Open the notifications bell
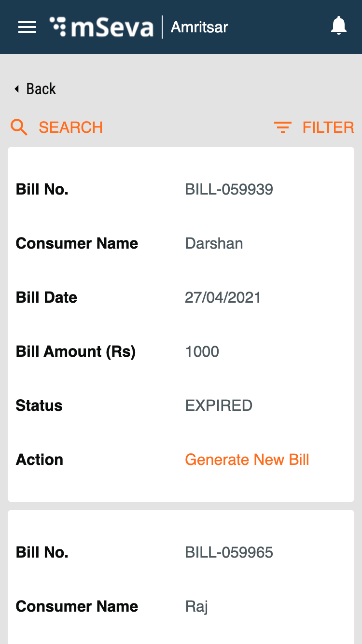The image size is (362, 644). (x=339, y=26)
